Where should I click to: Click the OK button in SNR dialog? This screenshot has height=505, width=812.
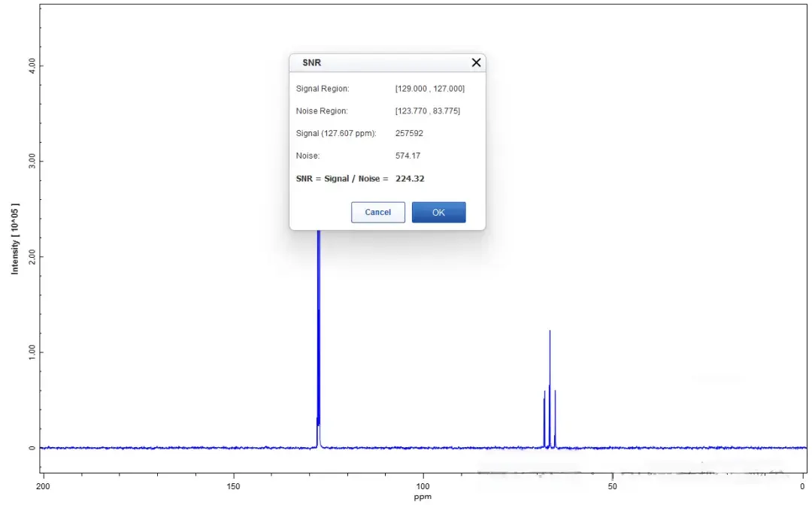(438, 213)
